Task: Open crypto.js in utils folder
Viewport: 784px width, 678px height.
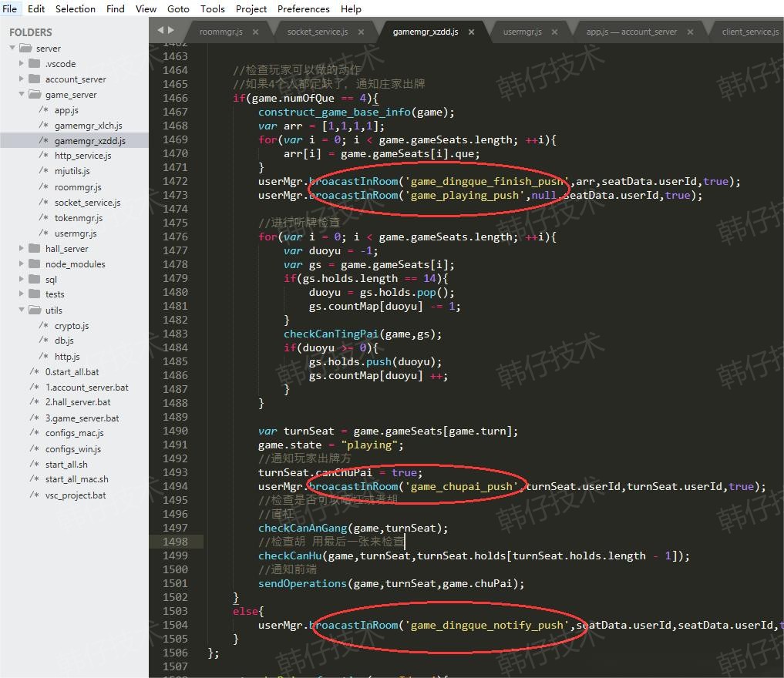Action: click(x=72, y=326)
